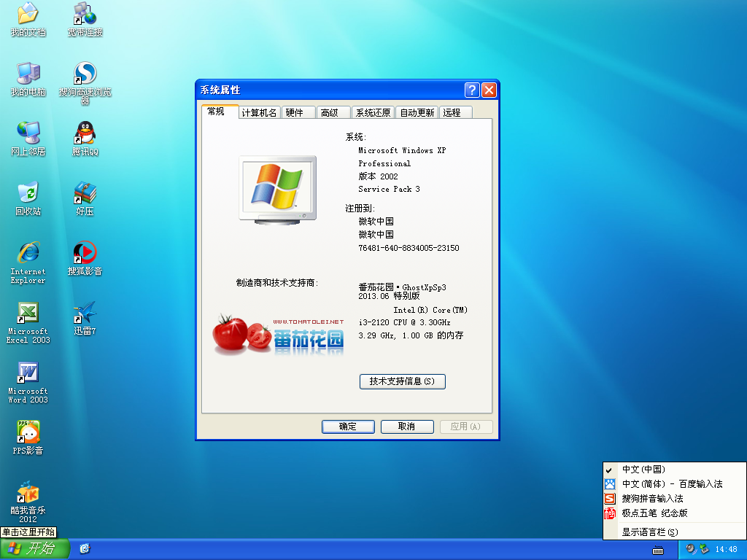
Task: Select the Microsoft Word 2003 shortcut
Action: (x=28, y=383)
